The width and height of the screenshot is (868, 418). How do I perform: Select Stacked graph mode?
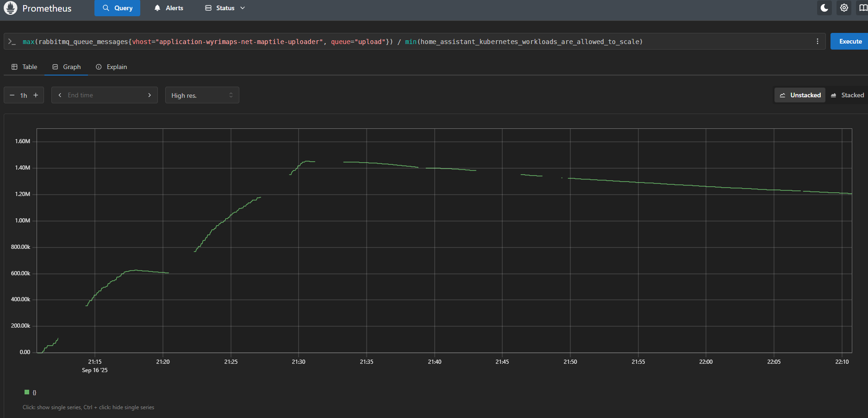click(847, 95)
